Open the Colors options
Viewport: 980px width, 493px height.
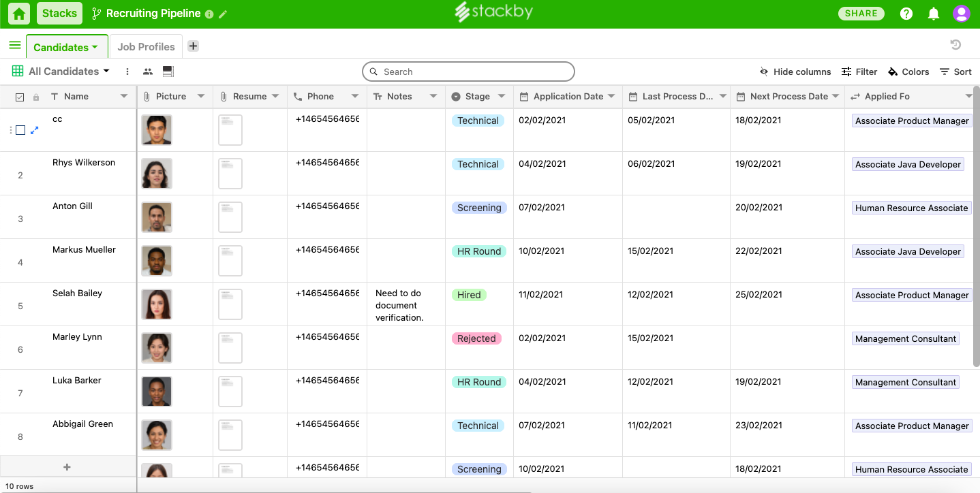[908, 71]
